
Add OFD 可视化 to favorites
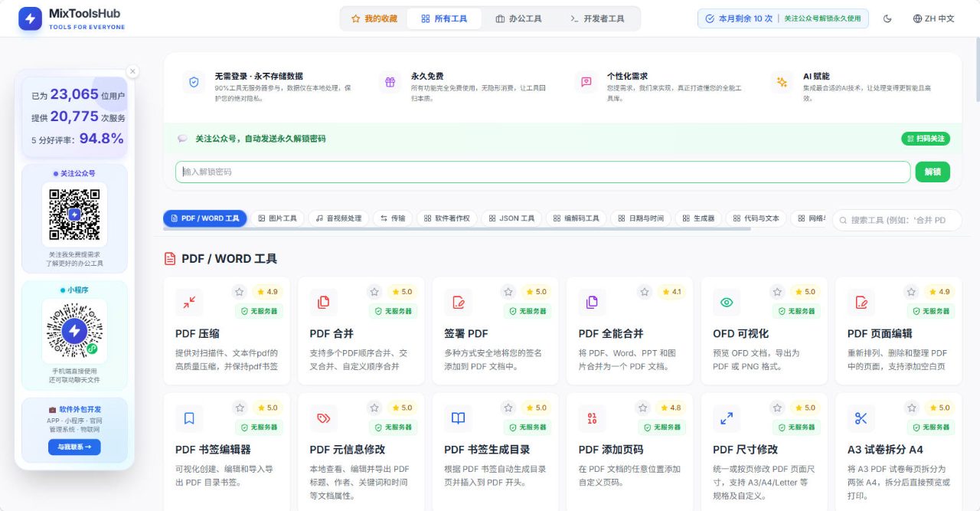coord(777,292)
